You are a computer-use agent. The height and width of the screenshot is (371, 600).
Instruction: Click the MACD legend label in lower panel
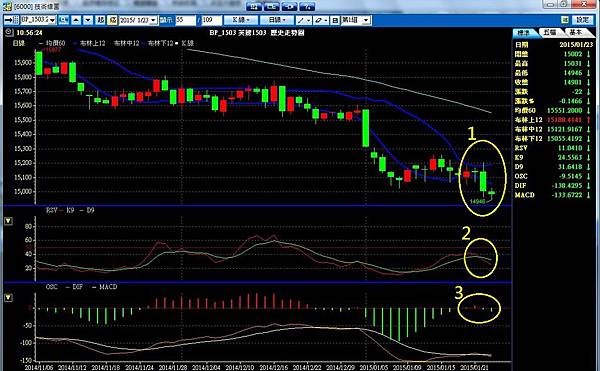coord(108,286)
